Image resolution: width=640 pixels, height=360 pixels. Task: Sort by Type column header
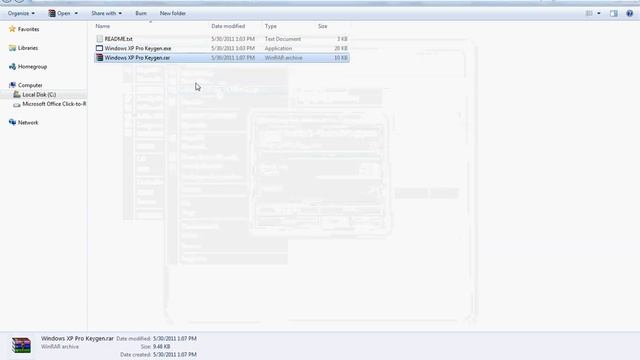click(x=271, y=26)
